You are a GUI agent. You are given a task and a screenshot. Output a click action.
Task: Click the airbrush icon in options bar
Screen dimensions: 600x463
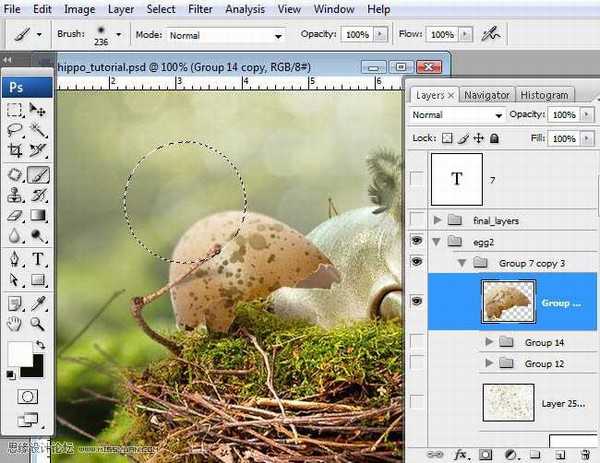click(x=491, y=33)
